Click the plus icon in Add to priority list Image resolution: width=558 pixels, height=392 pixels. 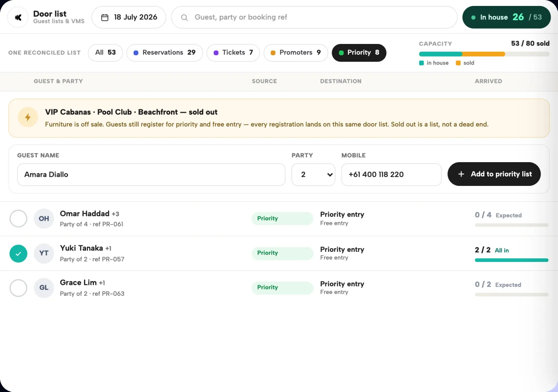click(x=461, y=174)
